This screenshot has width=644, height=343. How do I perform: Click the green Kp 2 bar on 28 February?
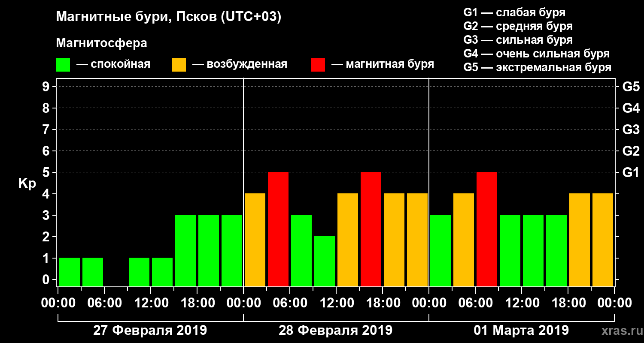(x=325, y=262)
